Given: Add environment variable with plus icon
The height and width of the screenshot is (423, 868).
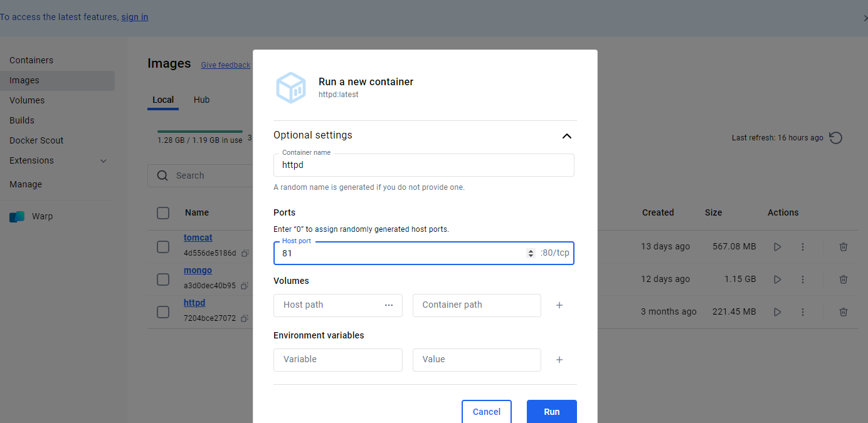Looking at the screenshot, I should (559, 360).
